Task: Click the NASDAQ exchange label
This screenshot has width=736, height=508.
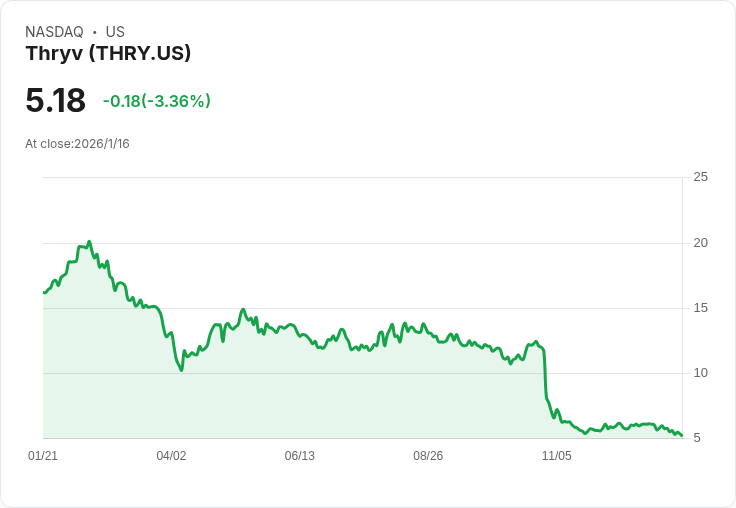Action: pos(54,32)
